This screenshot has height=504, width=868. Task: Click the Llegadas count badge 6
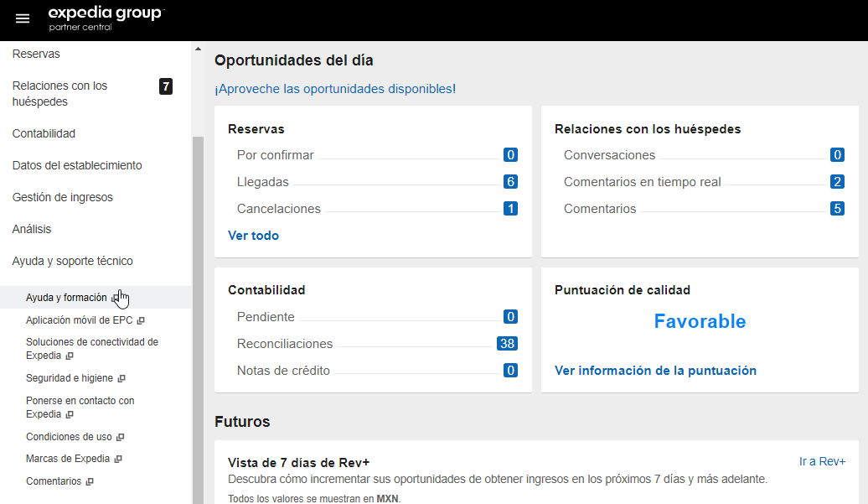pyautogui.click(x=510, y=182)
